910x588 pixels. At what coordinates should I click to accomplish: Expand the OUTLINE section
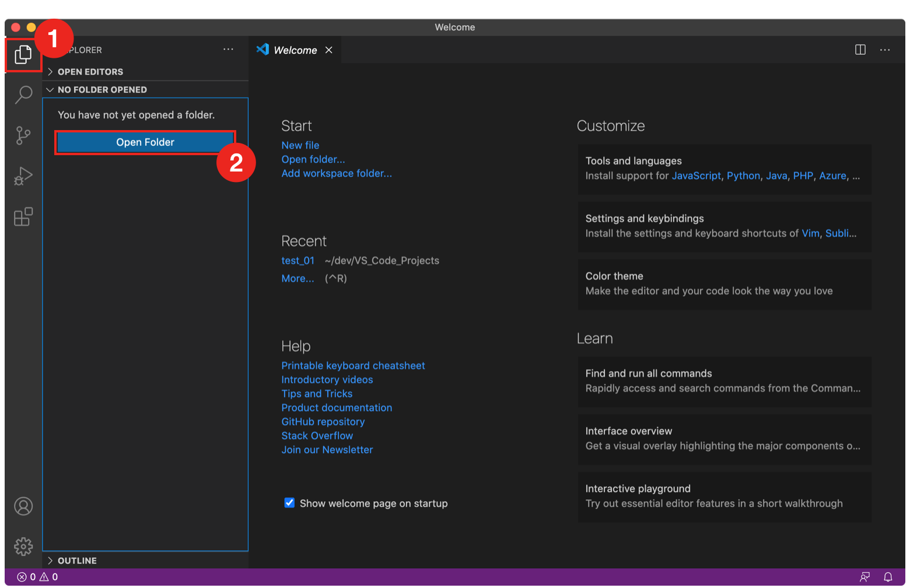pos(146,561)
